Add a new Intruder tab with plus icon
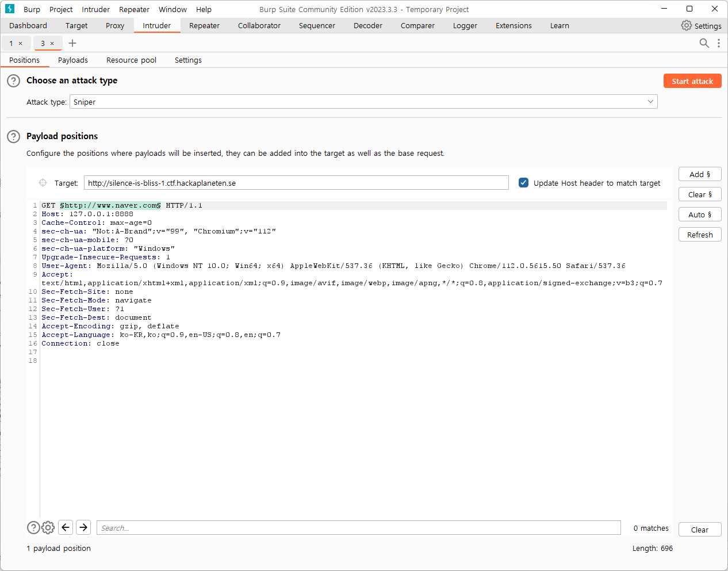Viewport: 728px width, 571px height. [72, 43]
